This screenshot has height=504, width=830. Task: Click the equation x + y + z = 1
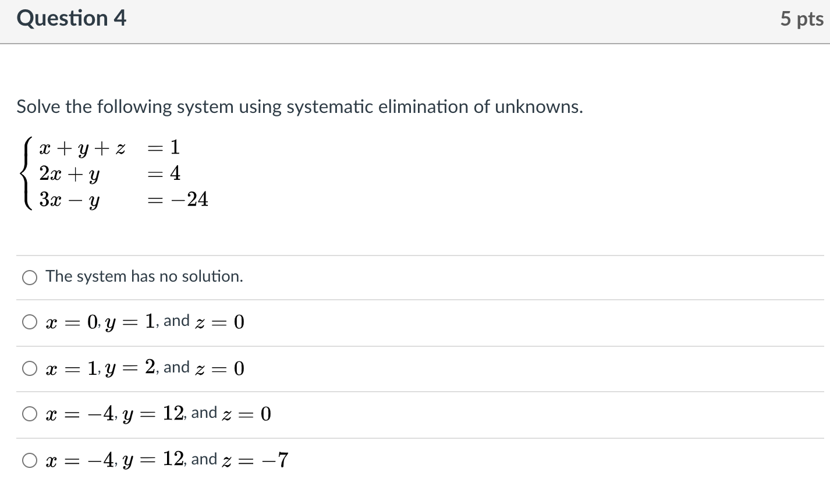pyautogui.click(x=109, y=147)
